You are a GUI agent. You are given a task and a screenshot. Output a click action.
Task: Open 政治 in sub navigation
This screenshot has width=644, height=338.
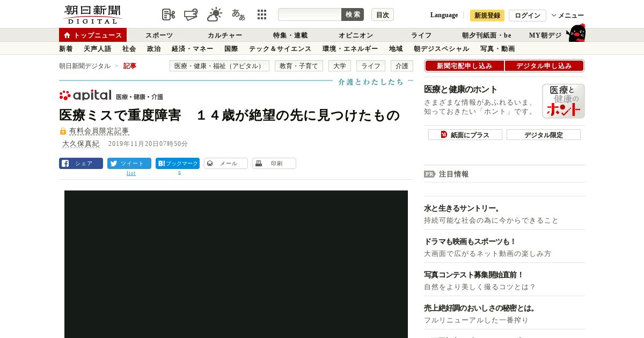click(x=154, y=48)
